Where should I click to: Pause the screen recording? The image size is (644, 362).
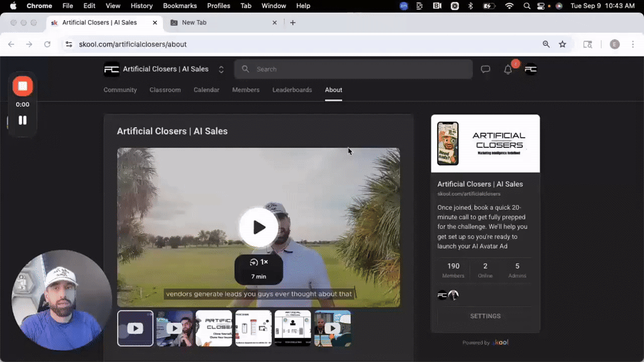coord(23,120)
